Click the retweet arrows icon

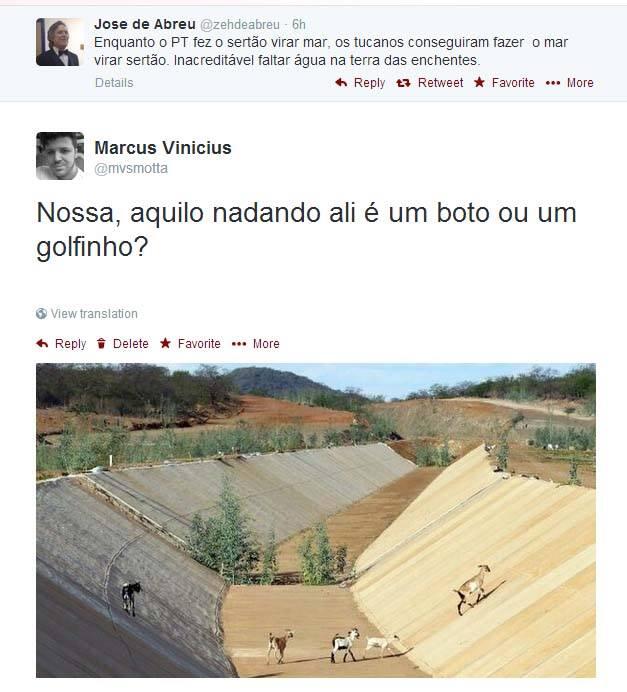[x=403, y=83]
